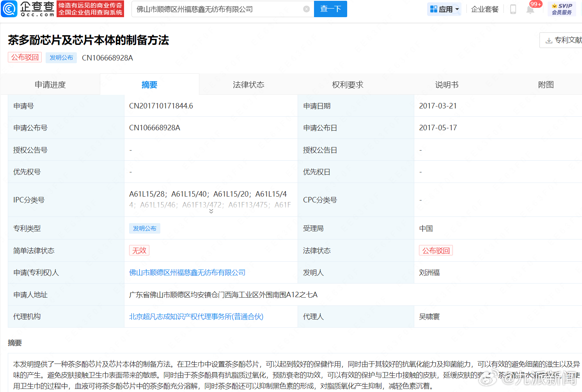The image size is (582, 392).
Task: Click the 摘要 section heading
Action: pyautogui.click(x=15, y=343)
